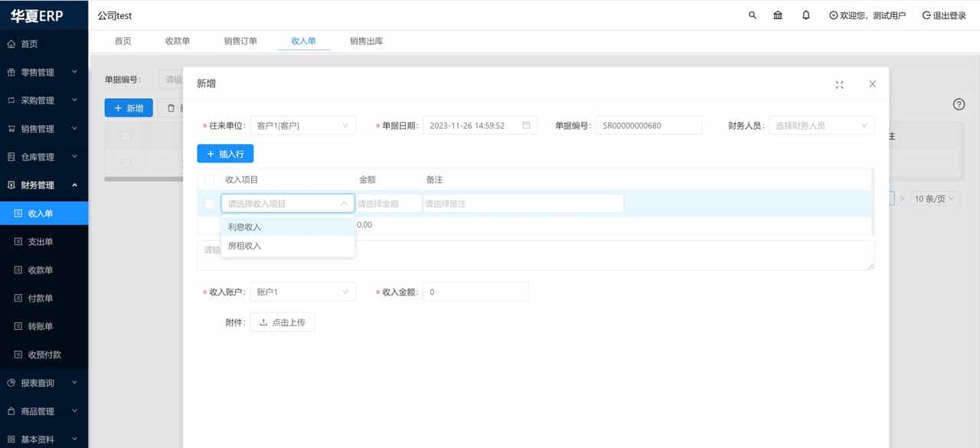
Task: Click 退出登录 to log out
Action: pyautogui.click(x=943, y=15)
